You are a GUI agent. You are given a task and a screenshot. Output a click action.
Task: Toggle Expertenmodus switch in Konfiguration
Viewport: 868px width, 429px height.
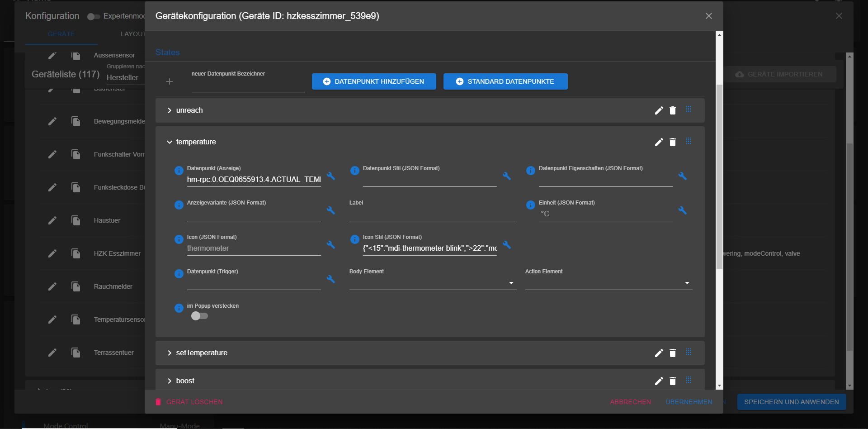click(x=94, y=17)
